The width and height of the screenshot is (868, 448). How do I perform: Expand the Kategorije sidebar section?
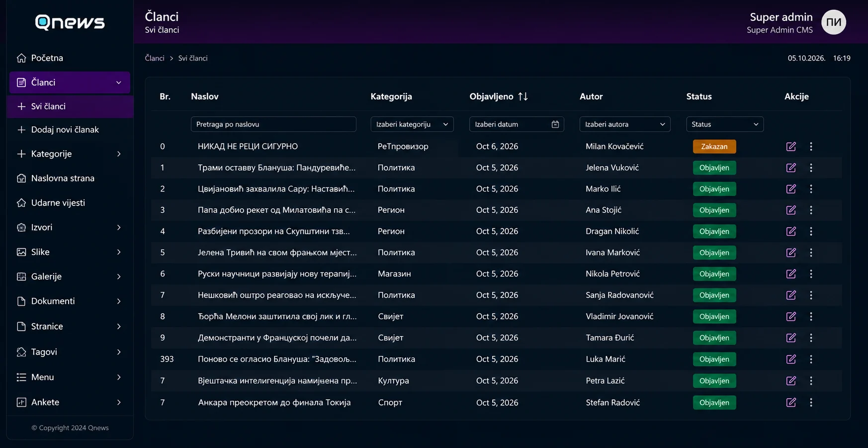pos(70,154)
